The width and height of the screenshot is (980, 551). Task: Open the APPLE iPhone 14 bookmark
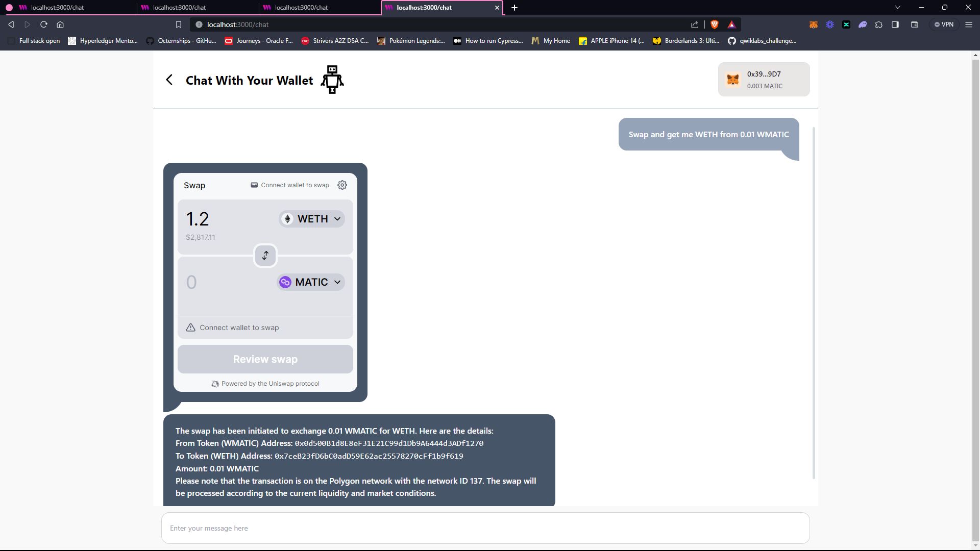coord(611,41)
